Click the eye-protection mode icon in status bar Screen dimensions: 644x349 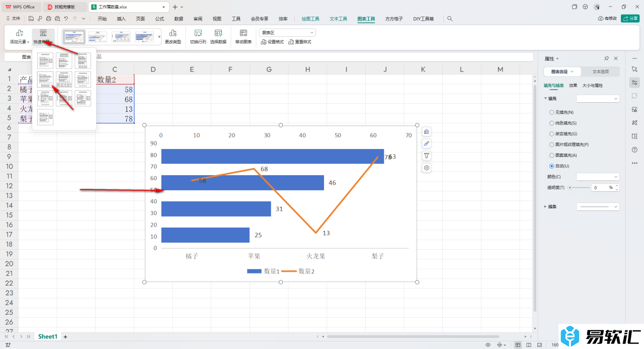pyautogui.click(x=488, y=345)
